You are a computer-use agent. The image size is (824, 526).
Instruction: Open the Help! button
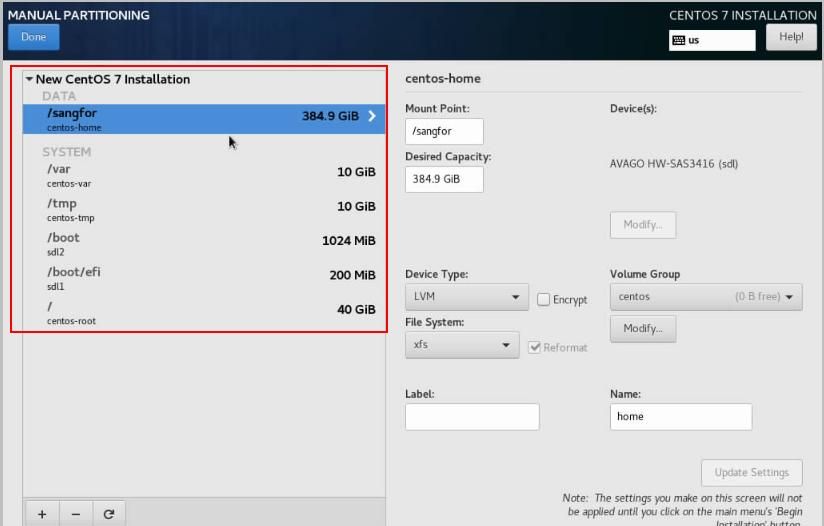click(791, 37)
